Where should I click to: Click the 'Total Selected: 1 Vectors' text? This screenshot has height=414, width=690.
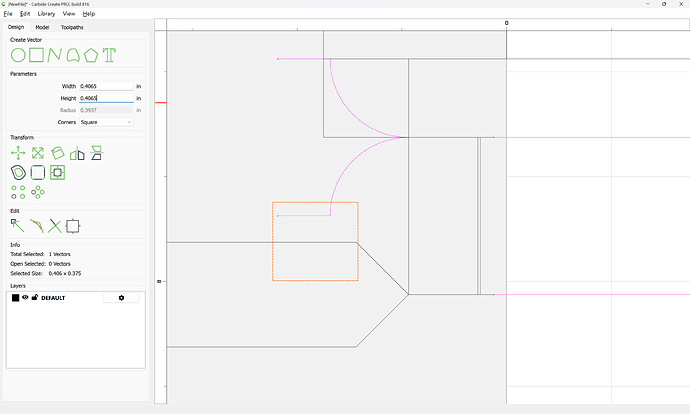click(x=40, y=254)
